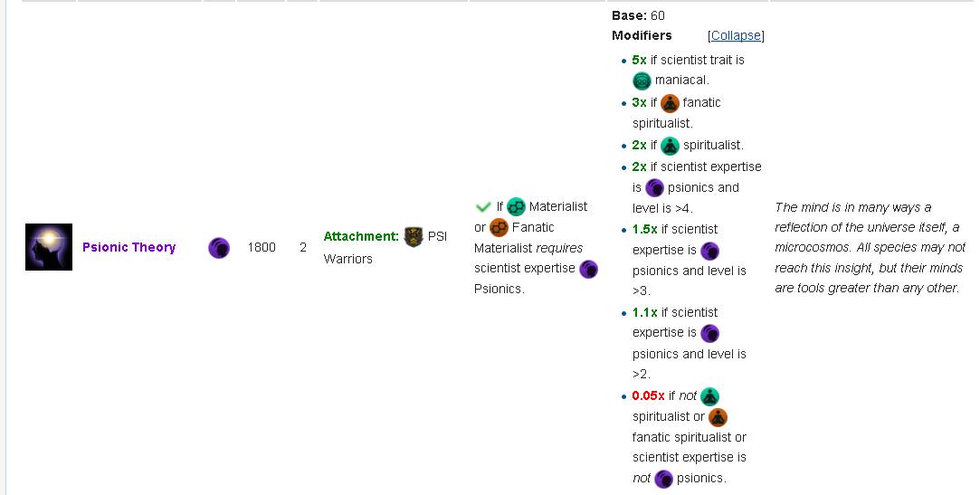Click teal spiritualist icon in 0.05x modifier
Image resolution: width=980 pixels, height=495 pixels.
click(710, 396)
